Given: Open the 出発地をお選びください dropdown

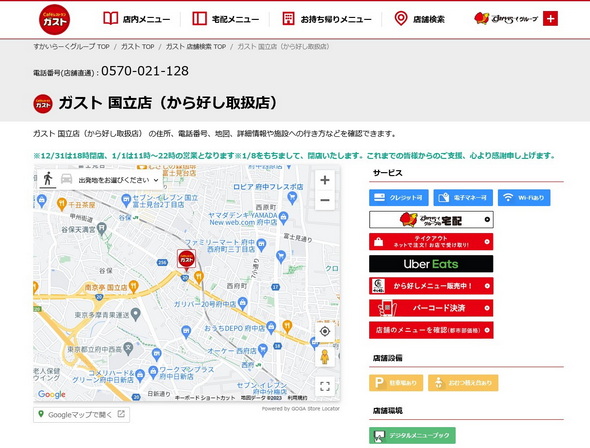Looking at the screenshot, I should [119, 180].
